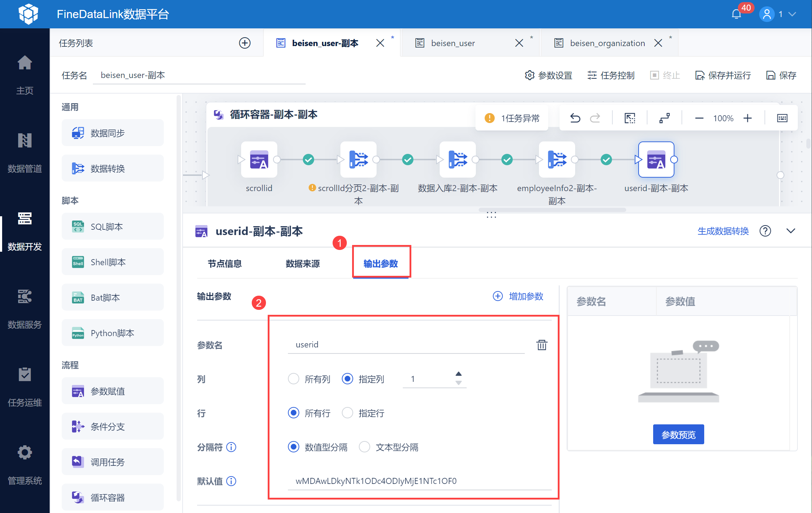Click the 参数设置 gear button
This screenshot has height=513, width=812.
point(549,75)
